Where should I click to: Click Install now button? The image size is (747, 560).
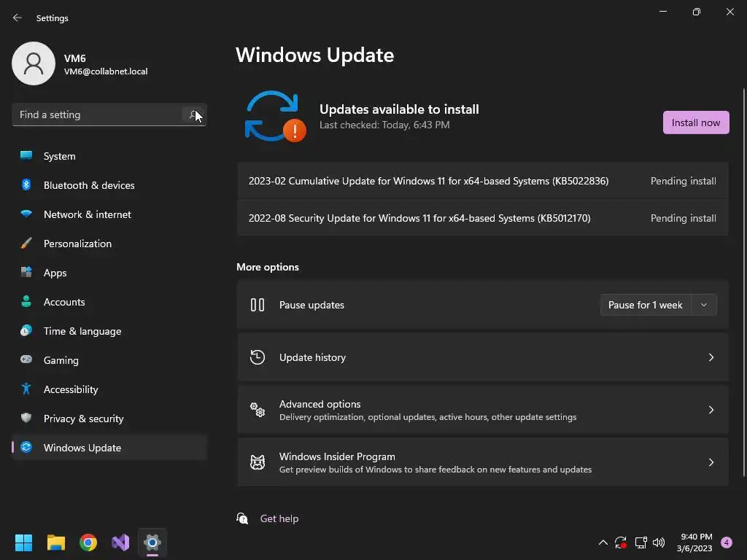[x=695, y=122]
